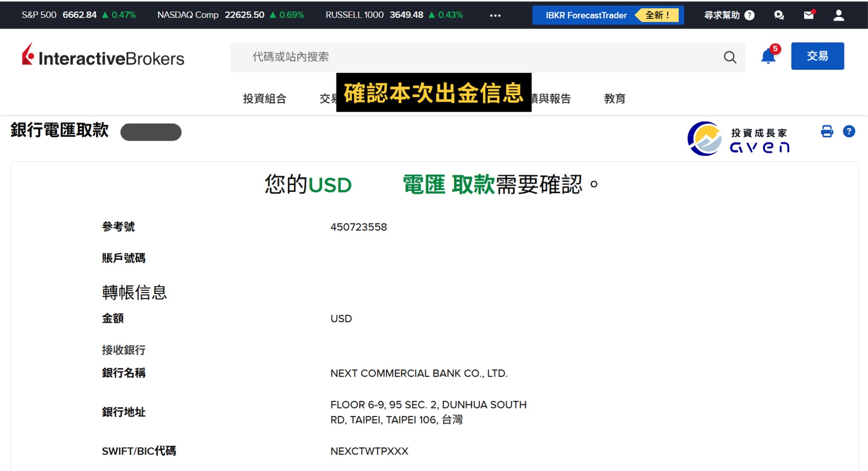Open the chat support icon
Viewport: 868px width, 471px height.
(779, 15)
